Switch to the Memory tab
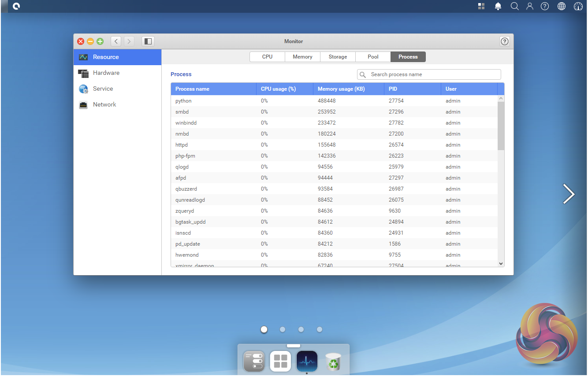This screenshot has width=588, height=376. (302, 57)
